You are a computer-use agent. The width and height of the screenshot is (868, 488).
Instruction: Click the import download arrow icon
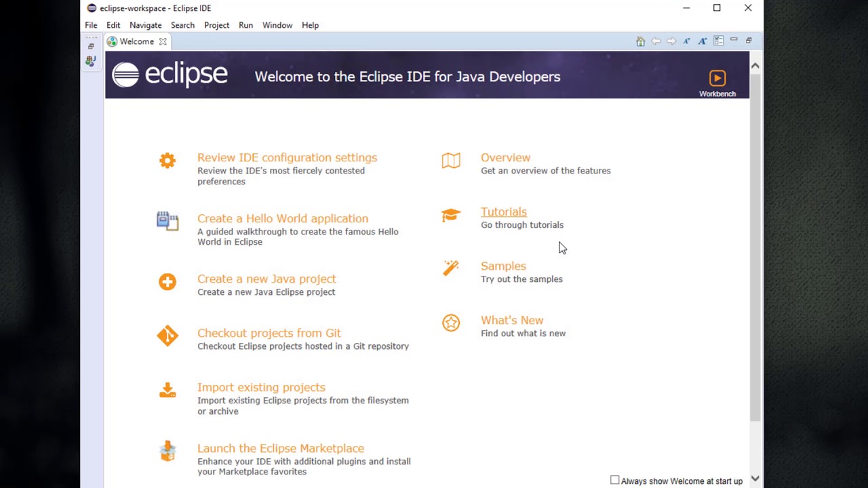(167, 390)
